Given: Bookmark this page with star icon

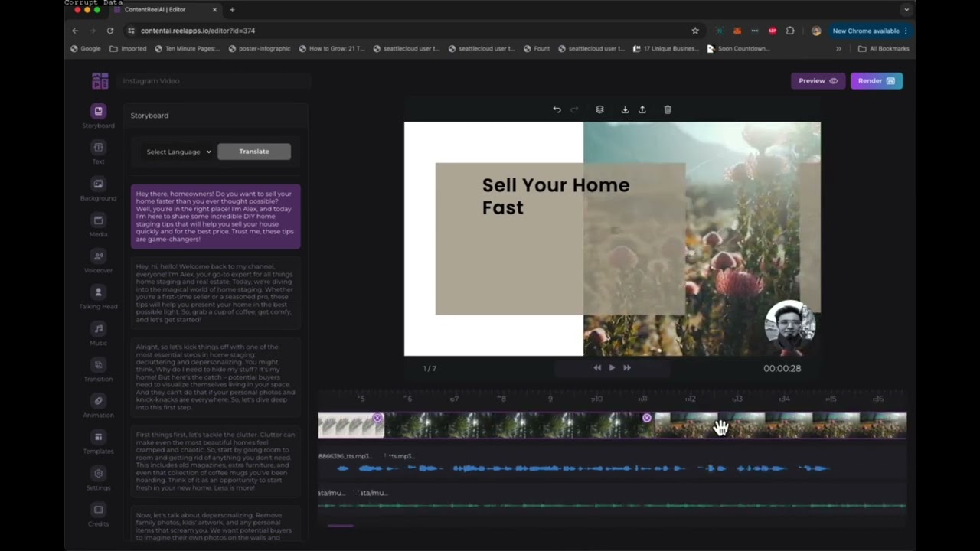Looking at the screenshot, I should coord(695,31).
